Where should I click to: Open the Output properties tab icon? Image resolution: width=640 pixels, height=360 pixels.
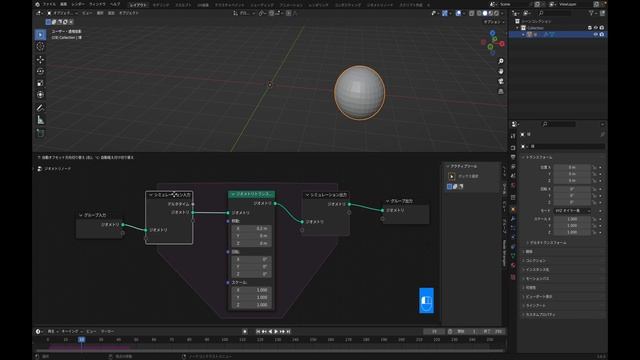point(513,157)
